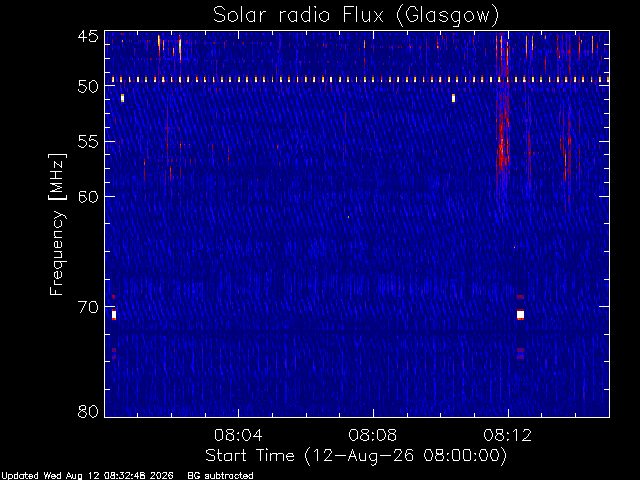Click the 08:04 time axis label

pos(238,435)
